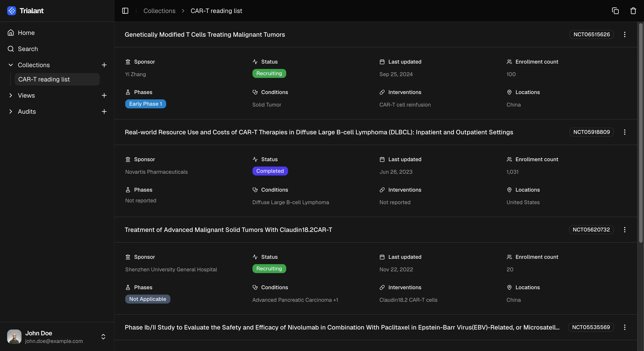644x351 pixels.
Task: Toggle the sidebar panel icon
Action: [125, 11]
